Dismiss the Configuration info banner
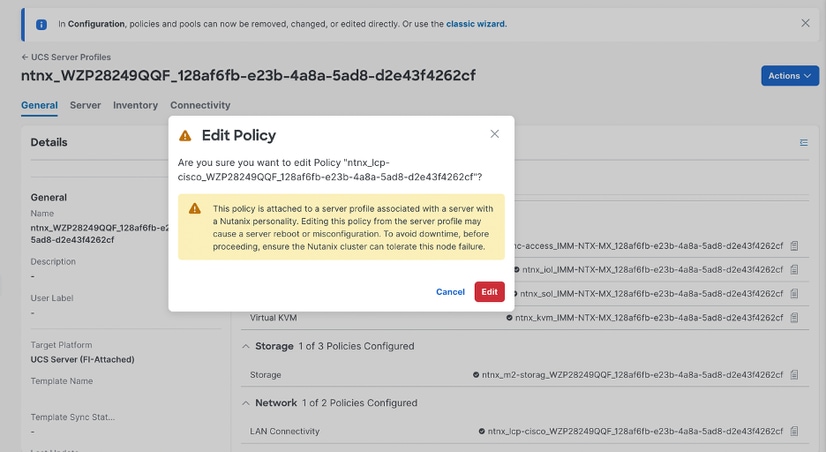 coord(805,23)
